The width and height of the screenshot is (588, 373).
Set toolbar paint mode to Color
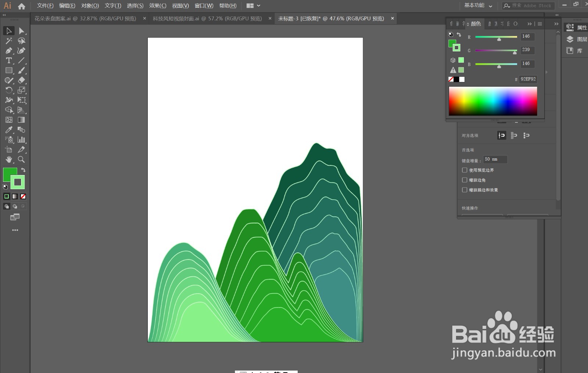(7, 197)
